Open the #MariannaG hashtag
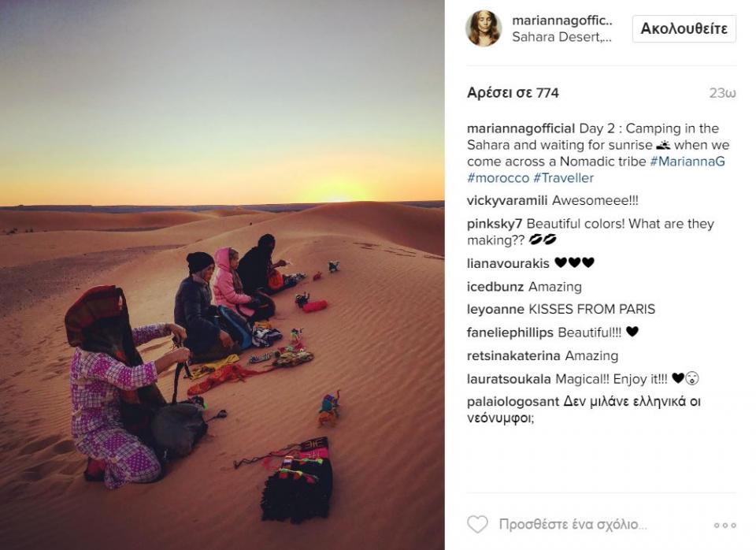 pyautogui.click(x=687, y=162)
